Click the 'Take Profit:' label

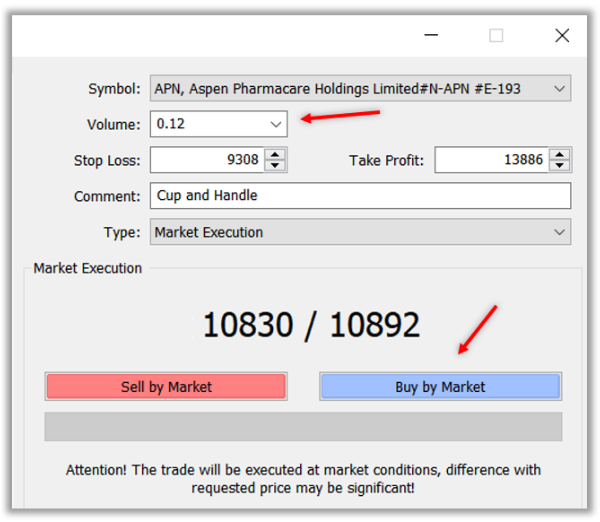point(386,160)
